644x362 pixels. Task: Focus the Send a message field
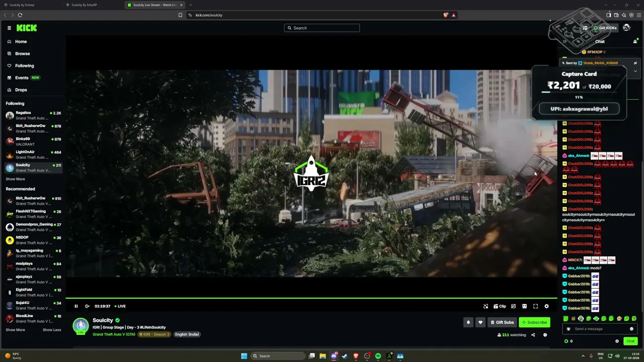pos(600,329)
